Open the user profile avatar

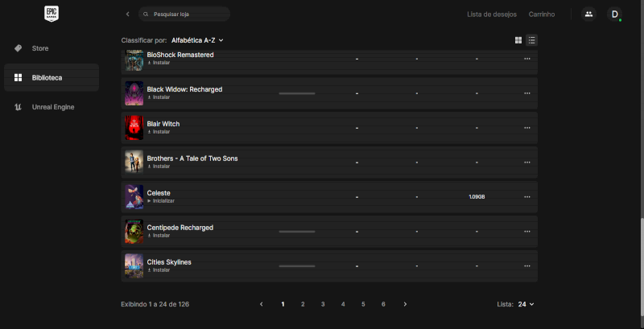point(614,14)
